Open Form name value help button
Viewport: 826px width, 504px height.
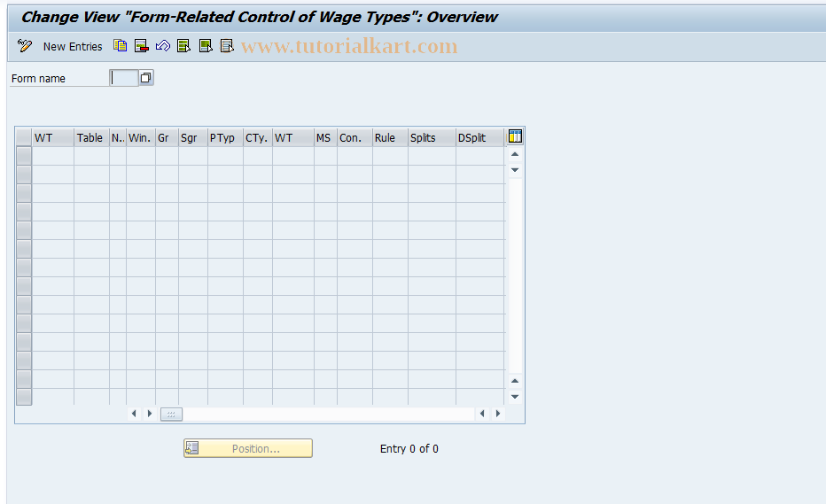[x=146, y=78]
